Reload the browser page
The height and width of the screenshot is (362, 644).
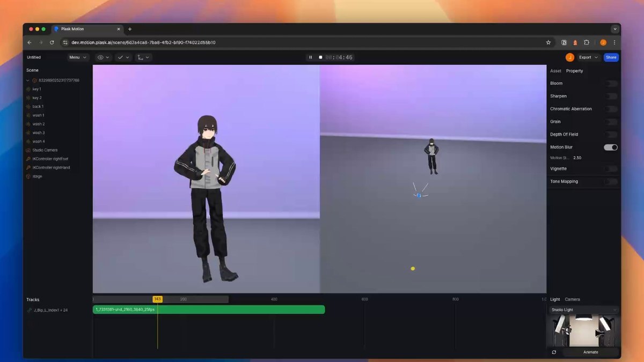[x=52, y=42]
